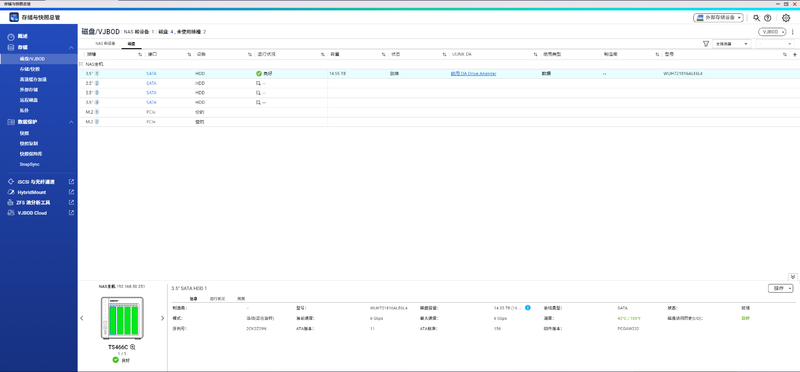The height and width of the screenshot is (372, 800).
Task: Show previous NAS device with left arrow
Action: click(82, 318)
